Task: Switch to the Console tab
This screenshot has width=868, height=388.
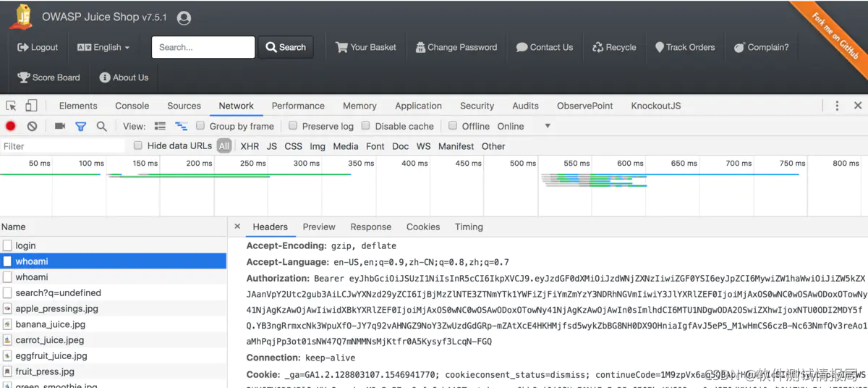Action: pos(132,106)
